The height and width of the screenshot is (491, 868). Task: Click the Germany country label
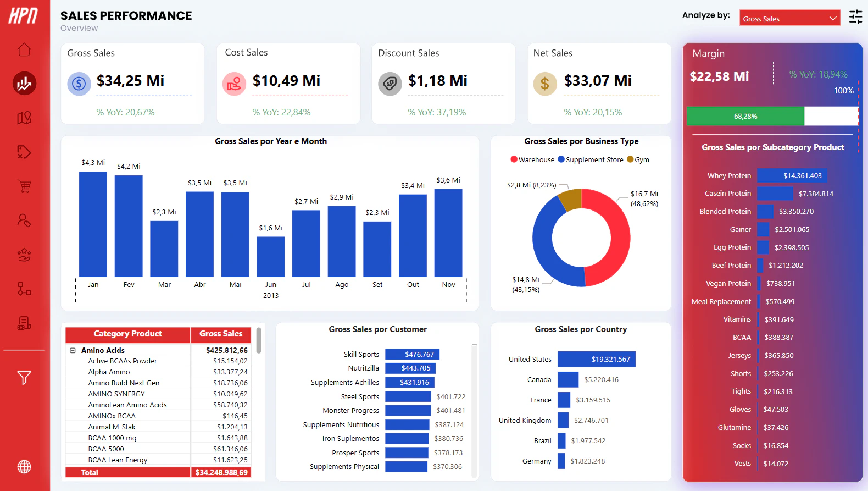[x=537, y=461]
